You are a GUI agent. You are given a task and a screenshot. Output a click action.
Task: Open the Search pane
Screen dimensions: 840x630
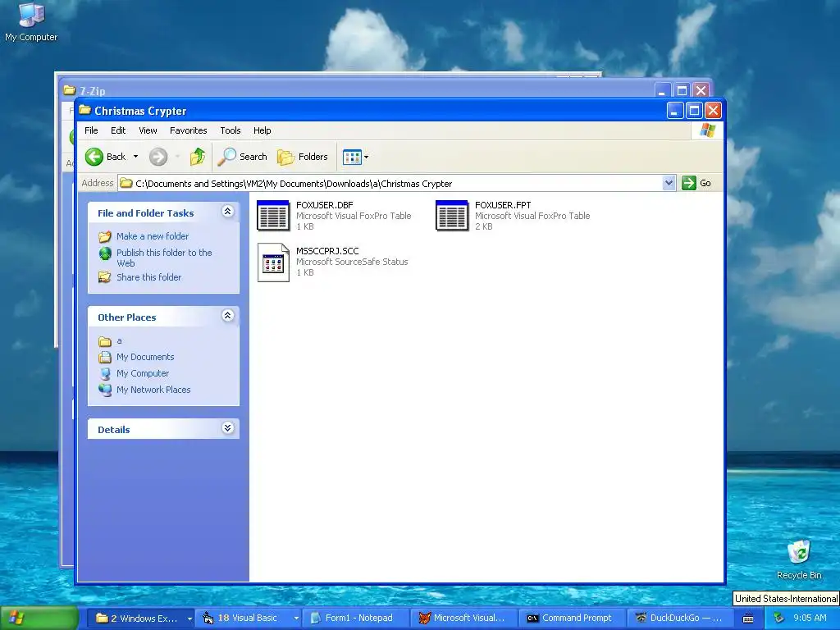242,157
